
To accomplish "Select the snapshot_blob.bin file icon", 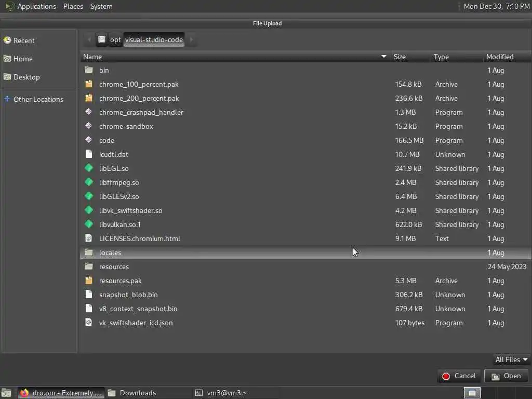I will [x=89, y=294].
